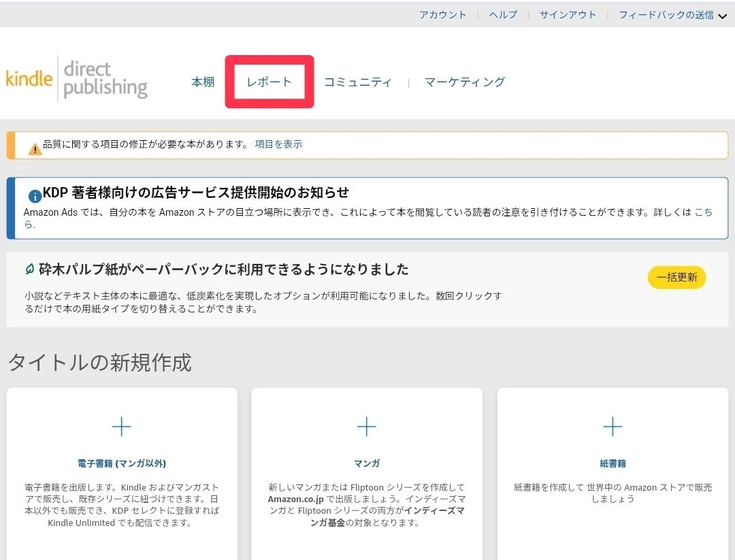The width and height of the screenshot is (735, 560).
Task: Click the 小説などテキスト主体の本 description
Action: pyautogui.click(x=263, y=302)
